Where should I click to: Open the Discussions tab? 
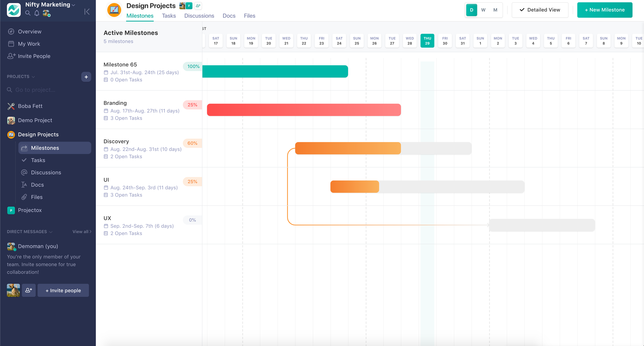[199, 16]
